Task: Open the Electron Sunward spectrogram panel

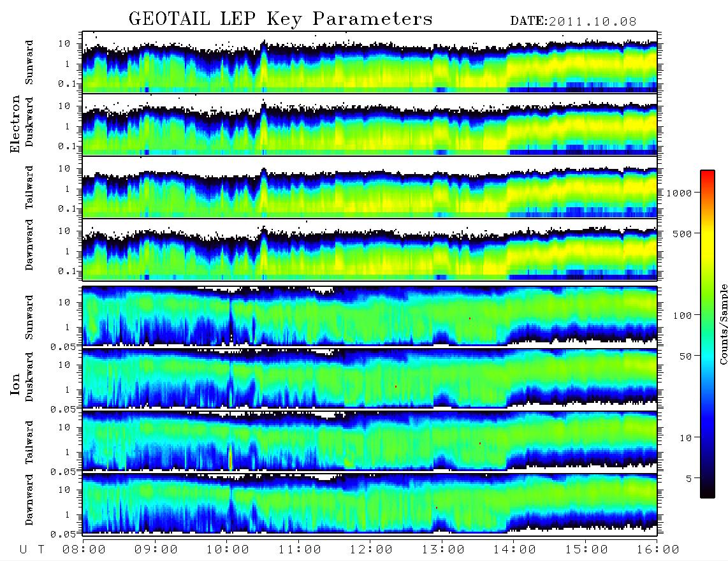Action: (370, 62)
